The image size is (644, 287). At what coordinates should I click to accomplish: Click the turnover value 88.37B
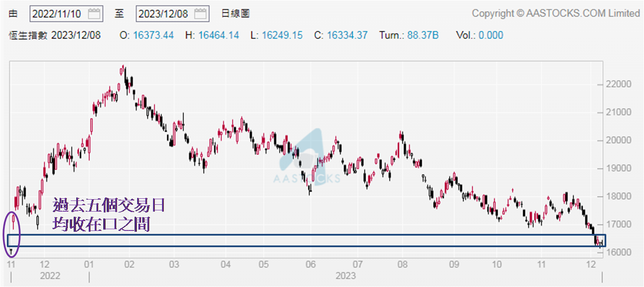[423, 36]
